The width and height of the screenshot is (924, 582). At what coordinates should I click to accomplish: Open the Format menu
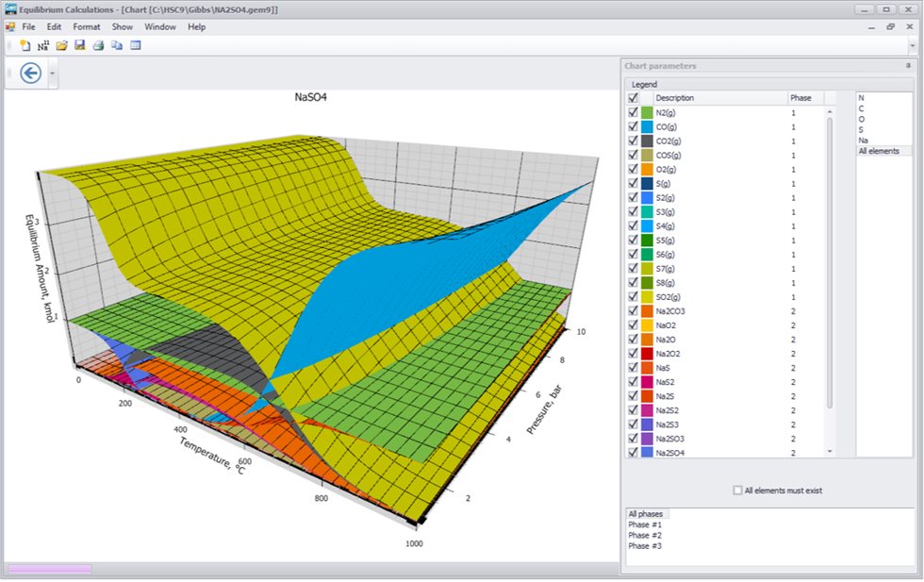pyautogui.click(x=87, y=27)
